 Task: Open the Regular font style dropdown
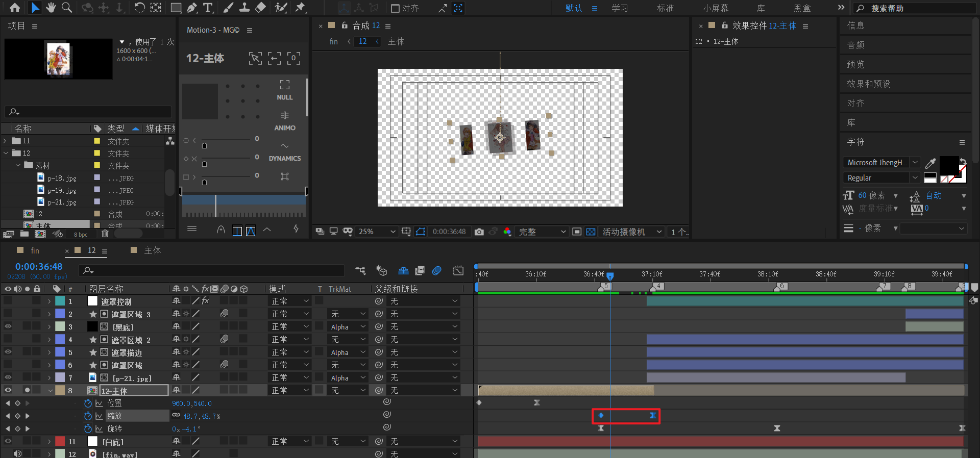881,178
